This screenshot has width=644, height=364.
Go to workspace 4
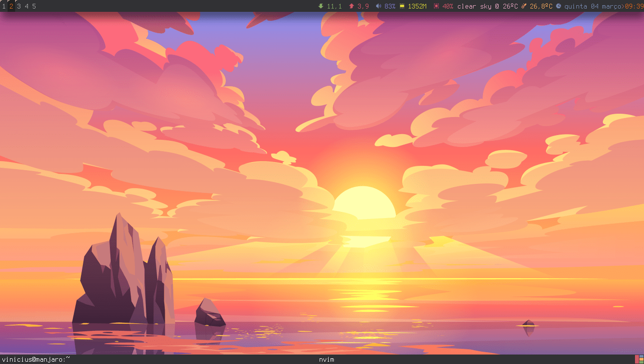27,6
